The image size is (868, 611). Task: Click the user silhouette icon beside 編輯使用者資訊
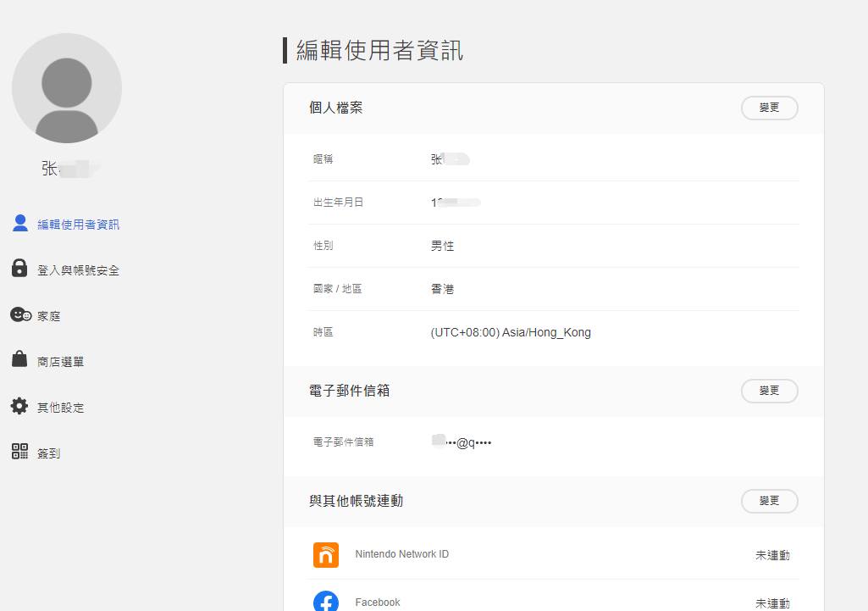pyautogui.click(x=20, y=224)
